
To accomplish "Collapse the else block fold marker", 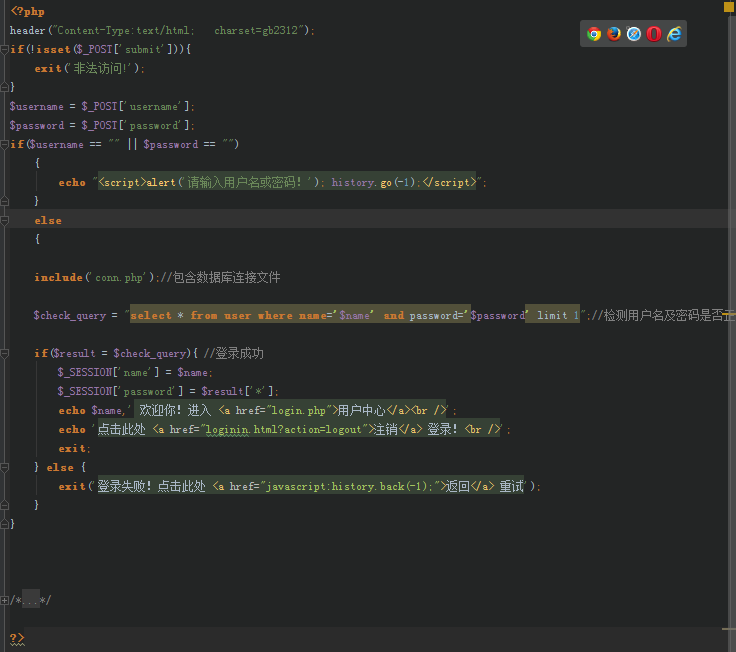I will (x=4, y=220).
